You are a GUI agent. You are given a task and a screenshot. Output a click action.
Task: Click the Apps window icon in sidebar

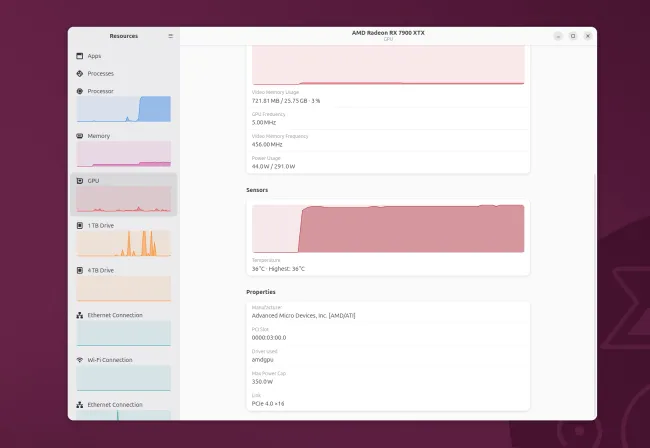point(80,56)
